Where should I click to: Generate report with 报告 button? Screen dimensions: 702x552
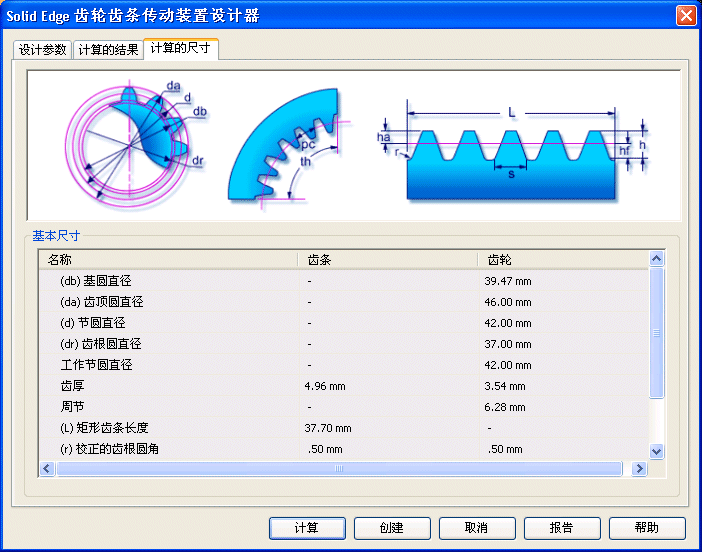pyautogui.click(x=562, y=528)
